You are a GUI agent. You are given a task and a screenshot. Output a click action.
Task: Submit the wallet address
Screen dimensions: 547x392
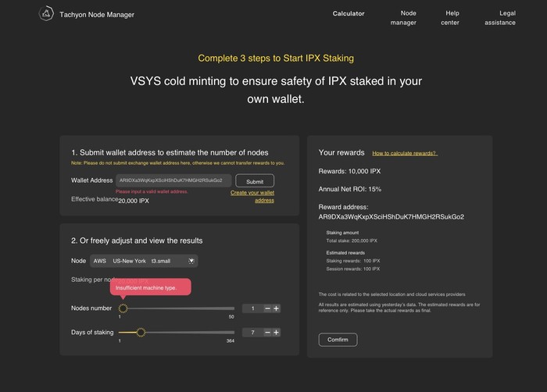pos(255,181)
